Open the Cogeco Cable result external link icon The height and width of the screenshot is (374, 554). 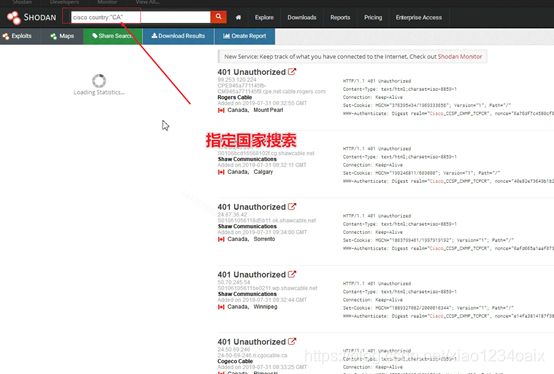292,342
